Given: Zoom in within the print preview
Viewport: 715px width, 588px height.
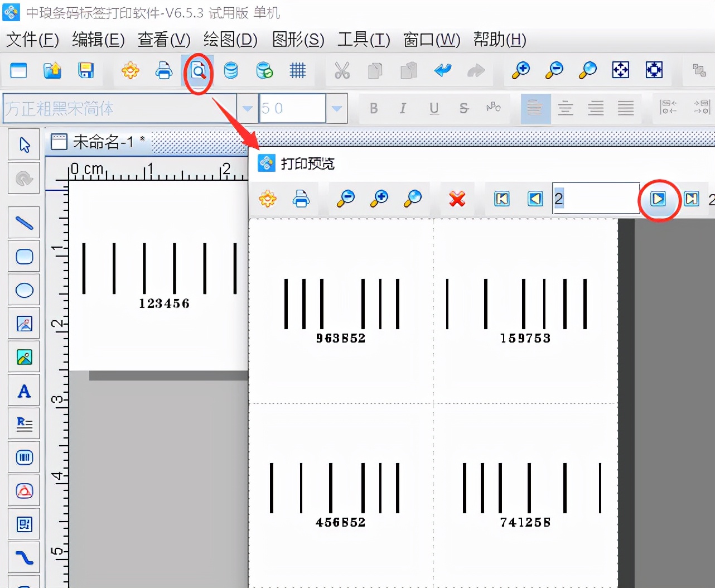Looking at the screenshot, I should (x=379, y=199).
